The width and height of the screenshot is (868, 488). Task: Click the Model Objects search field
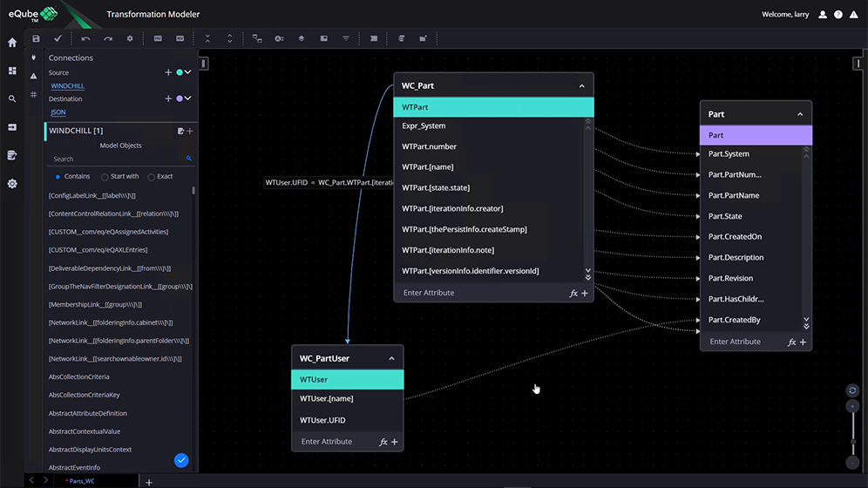pyautogui.click(x=119, y=159)
